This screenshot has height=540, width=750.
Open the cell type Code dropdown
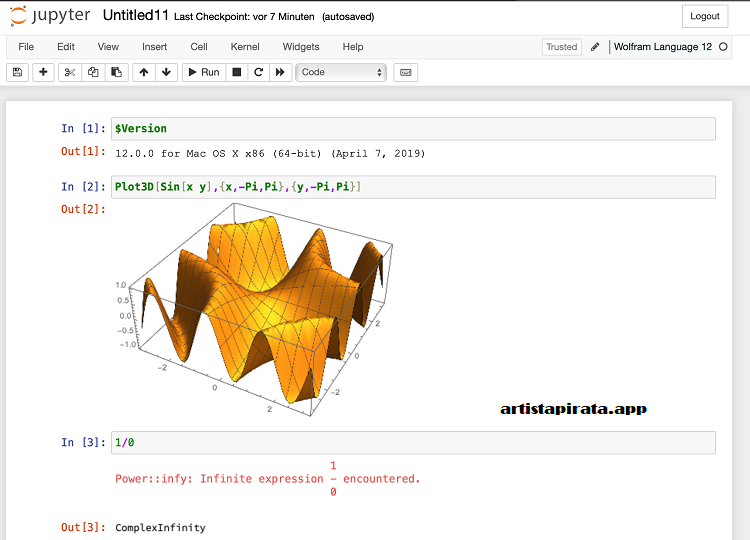click(341, 72)
